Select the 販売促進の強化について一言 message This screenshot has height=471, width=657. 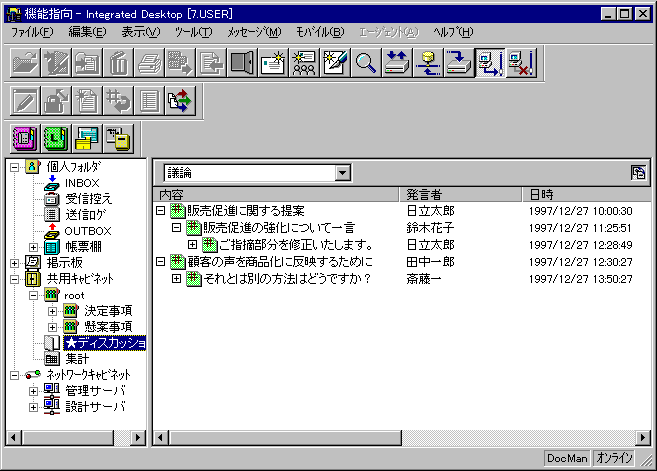279,228
